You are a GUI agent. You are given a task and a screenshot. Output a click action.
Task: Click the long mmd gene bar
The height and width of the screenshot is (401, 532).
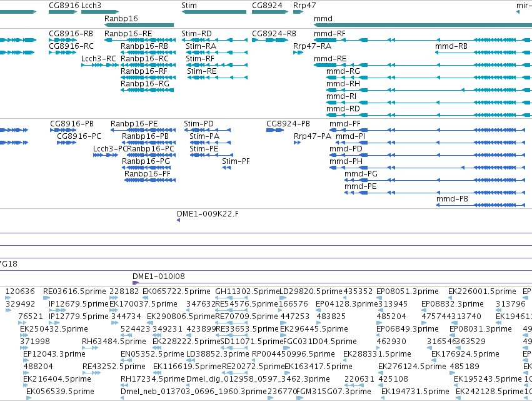[423, 25]
